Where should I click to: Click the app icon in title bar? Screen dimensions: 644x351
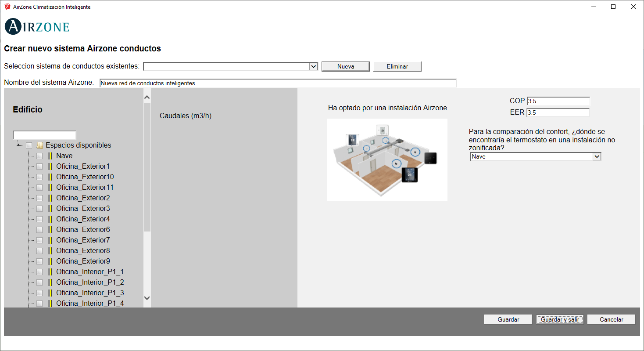[x=7, y=7]
